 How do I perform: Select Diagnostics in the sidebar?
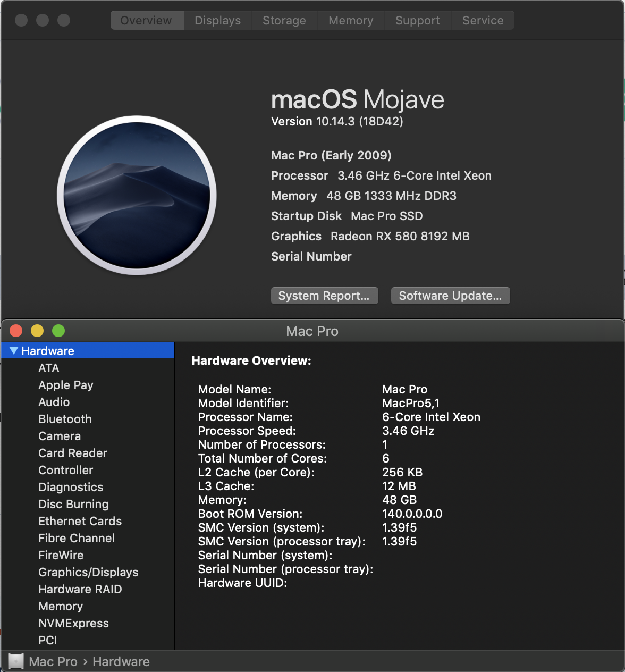(71, 487)
